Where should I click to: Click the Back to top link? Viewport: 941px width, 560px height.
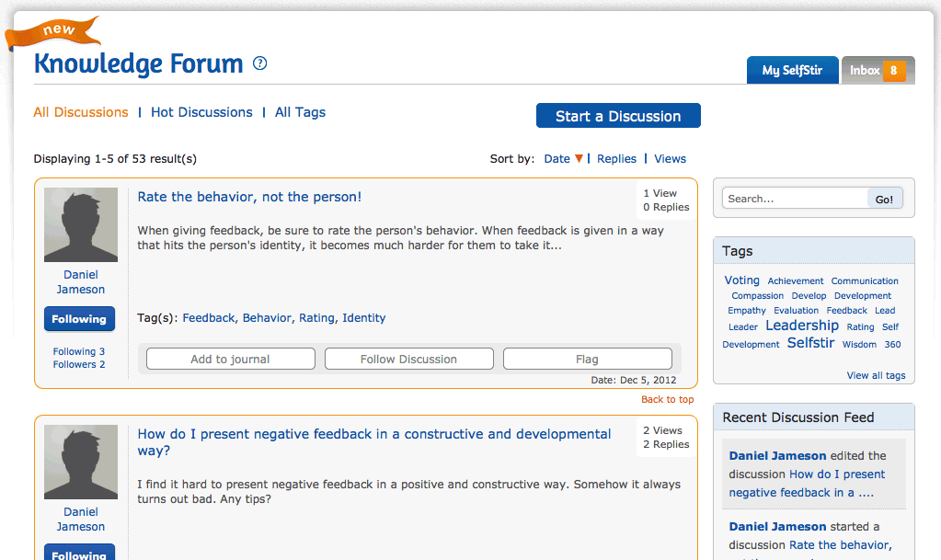click(x=667, y=399)
